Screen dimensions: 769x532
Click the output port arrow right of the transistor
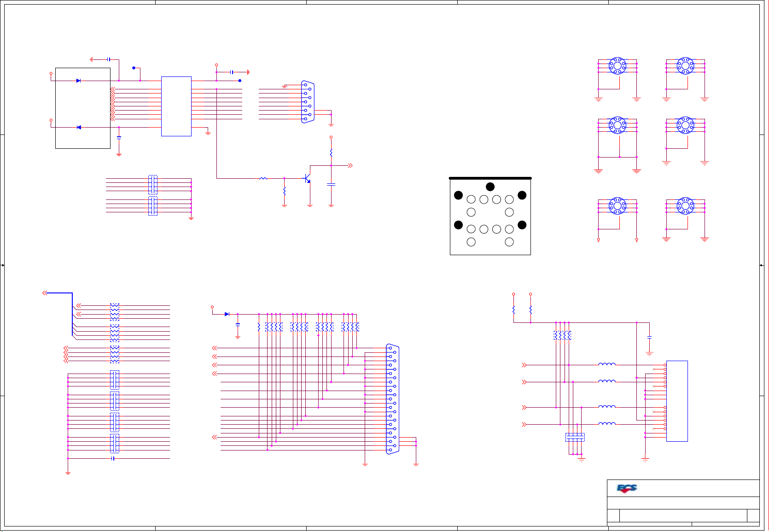[350, 165]
